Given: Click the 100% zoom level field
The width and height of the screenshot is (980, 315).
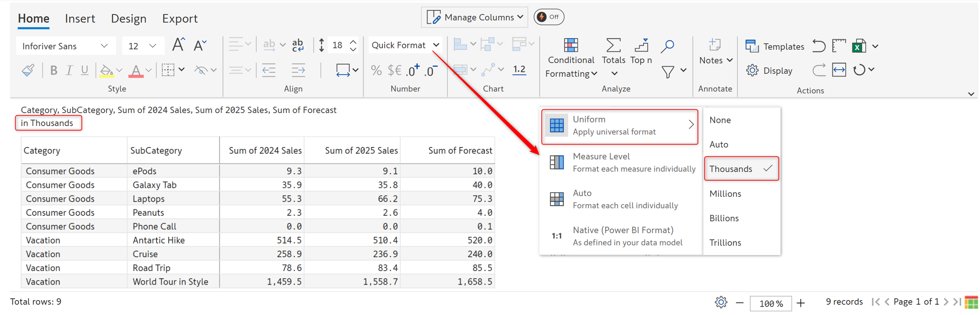Looking at the screenshot, I should click(771, 304).
